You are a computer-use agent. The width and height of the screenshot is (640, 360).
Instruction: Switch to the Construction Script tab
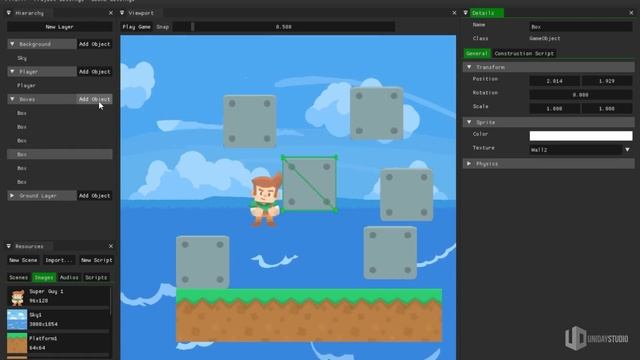click(524, 53)
